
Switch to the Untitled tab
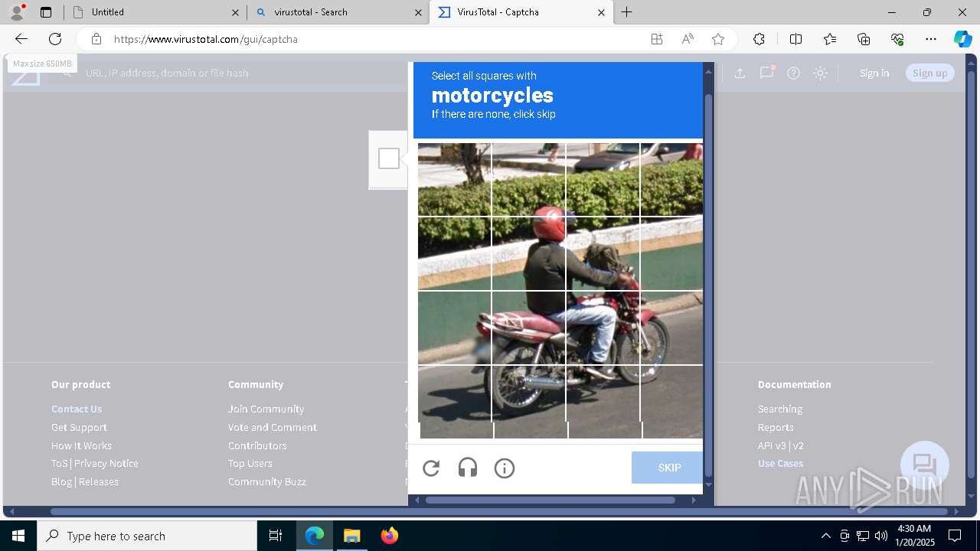(x=155, y=12)
